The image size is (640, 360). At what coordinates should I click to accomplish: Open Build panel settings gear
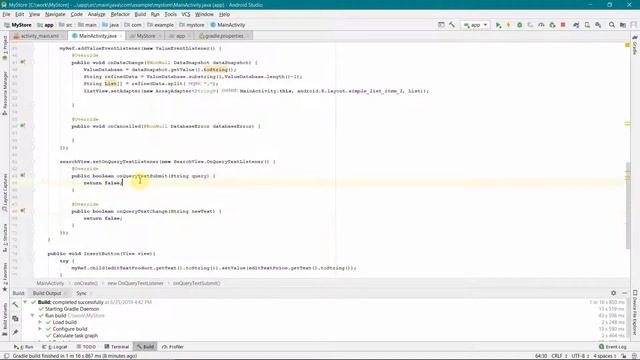coord(613,293)
